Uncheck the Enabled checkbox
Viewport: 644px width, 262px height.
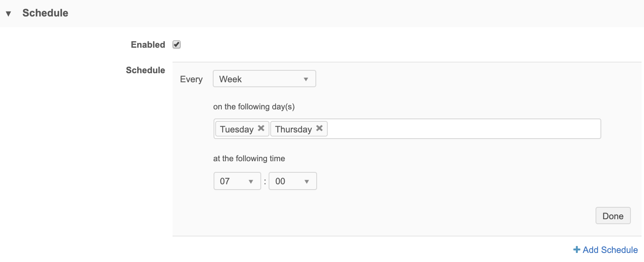(x=177, y=44)
